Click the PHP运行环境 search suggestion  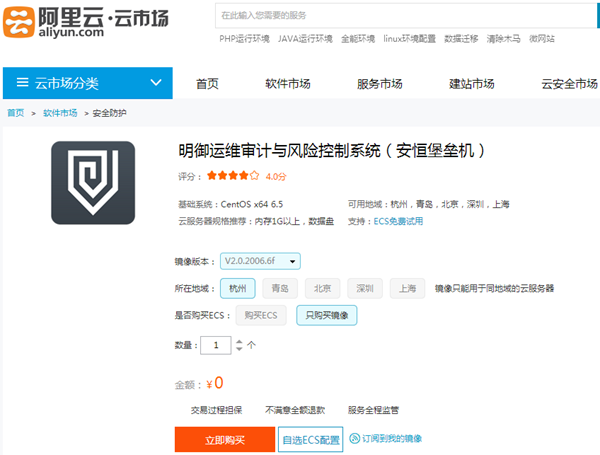[244, 39]
